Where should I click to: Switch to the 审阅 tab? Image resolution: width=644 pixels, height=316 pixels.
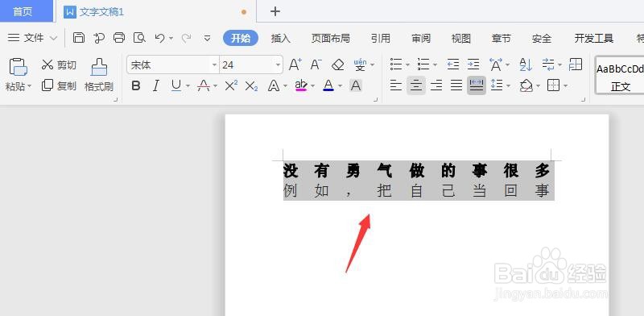click(x=421, y=38)
